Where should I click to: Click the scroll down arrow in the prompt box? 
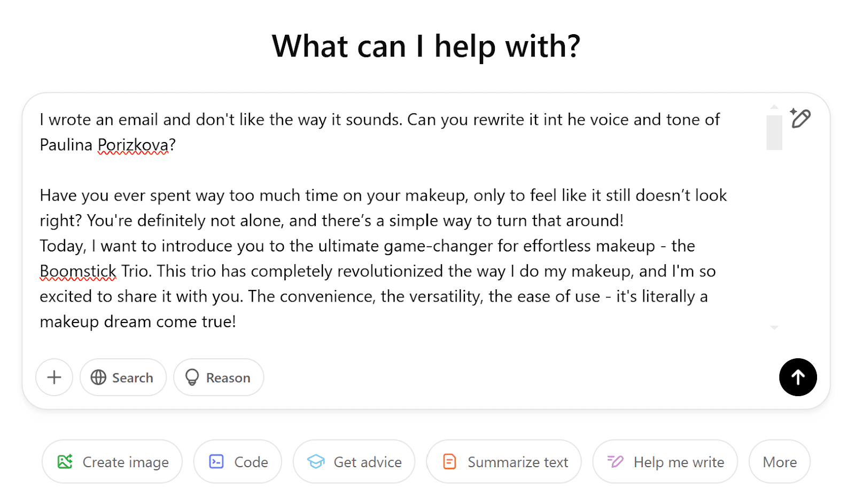pyautogui.click(x=774, y=327)
